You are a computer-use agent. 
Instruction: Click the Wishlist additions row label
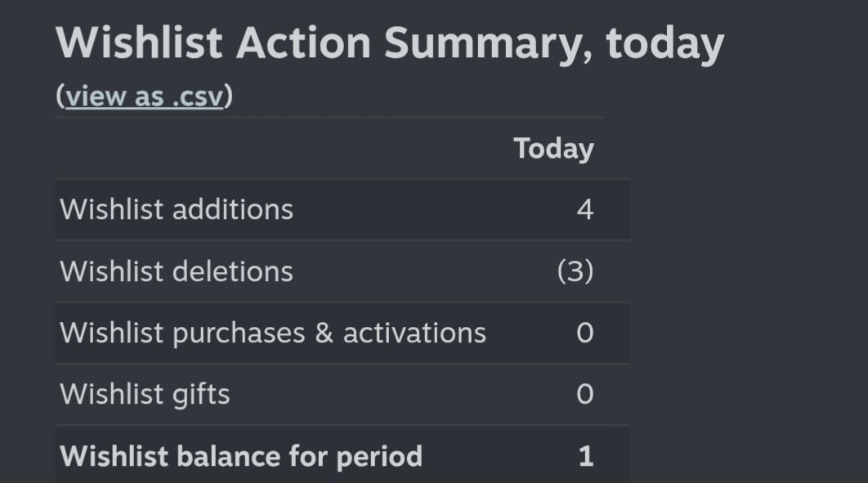click(176, 210)
